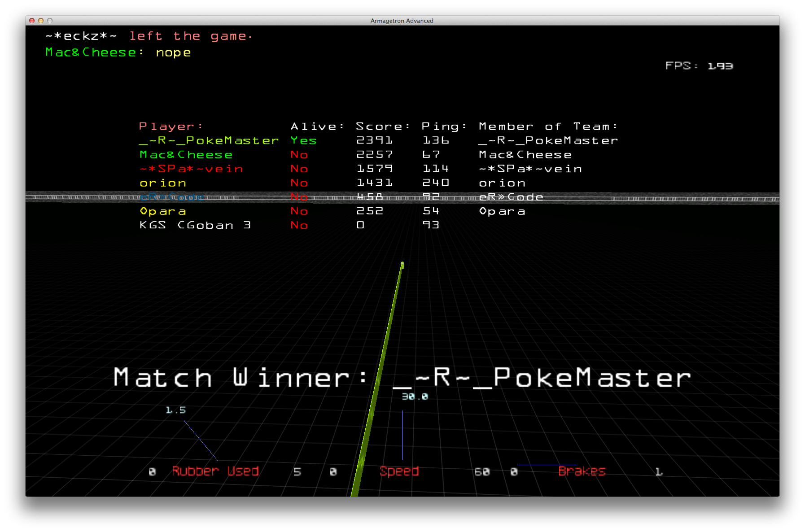Click the red ~*SPa*~vein player name

click(191, 169)
